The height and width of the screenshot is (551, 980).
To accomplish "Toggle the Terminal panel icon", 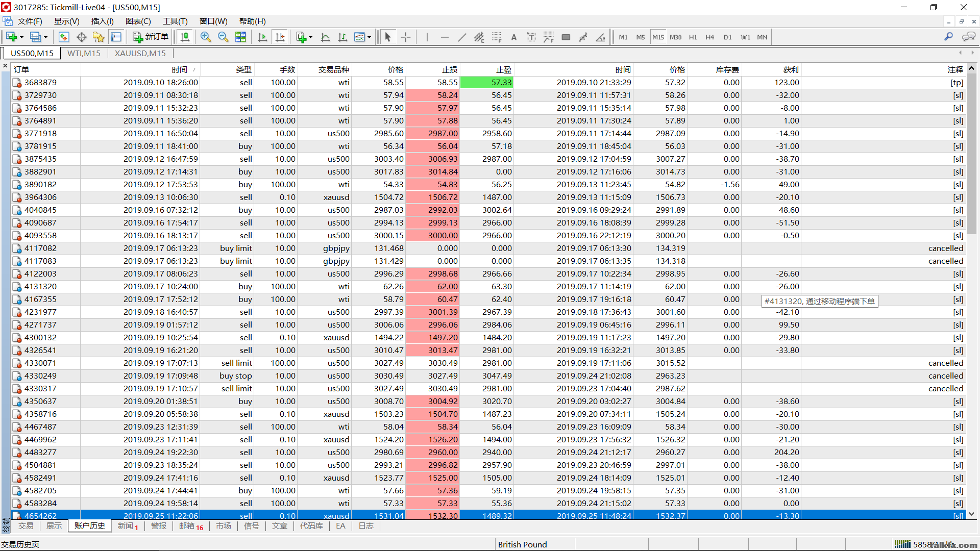I will (116, 37).
